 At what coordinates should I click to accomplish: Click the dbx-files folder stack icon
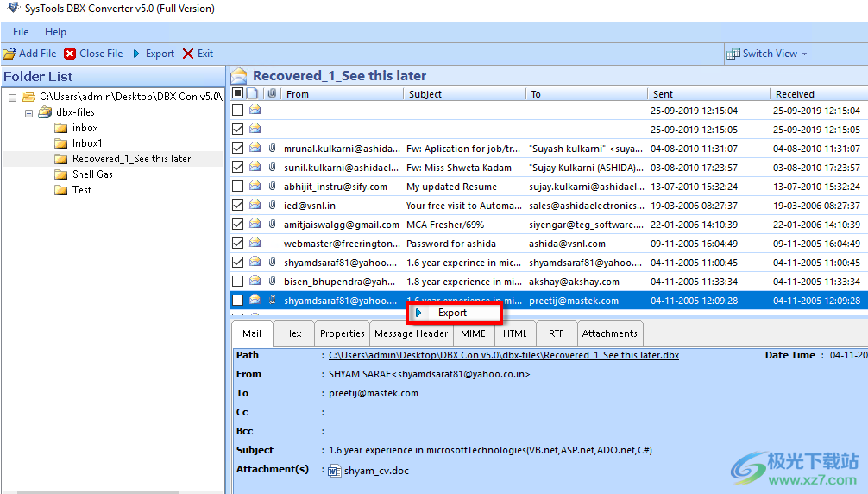[x=45, y=112]
